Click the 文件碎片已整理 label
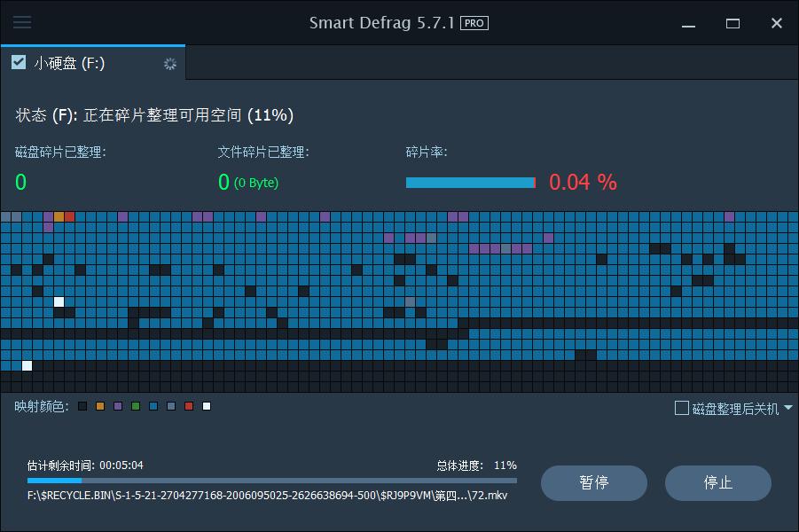The image size is (799, 532). coord(263,152)
